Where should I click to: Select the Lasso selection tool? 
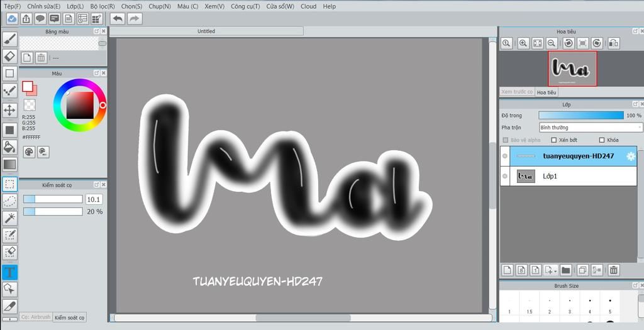[x=9, y=201]
